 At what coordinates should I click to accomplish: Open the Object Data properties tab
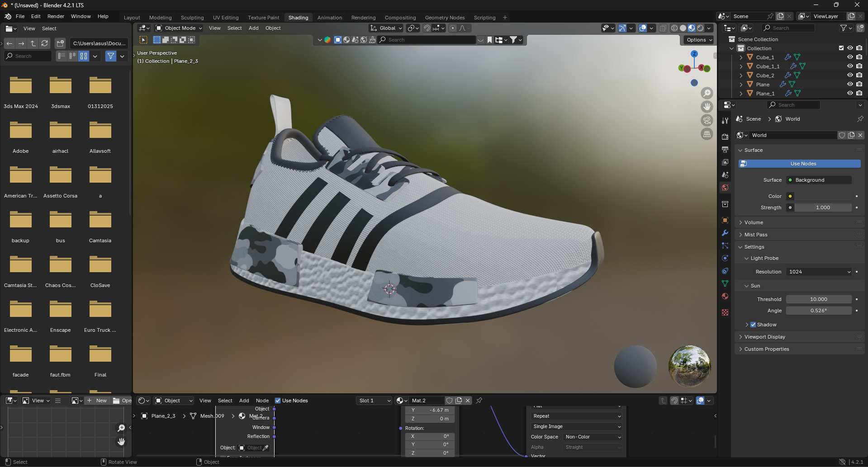click(x=725, y=283)
